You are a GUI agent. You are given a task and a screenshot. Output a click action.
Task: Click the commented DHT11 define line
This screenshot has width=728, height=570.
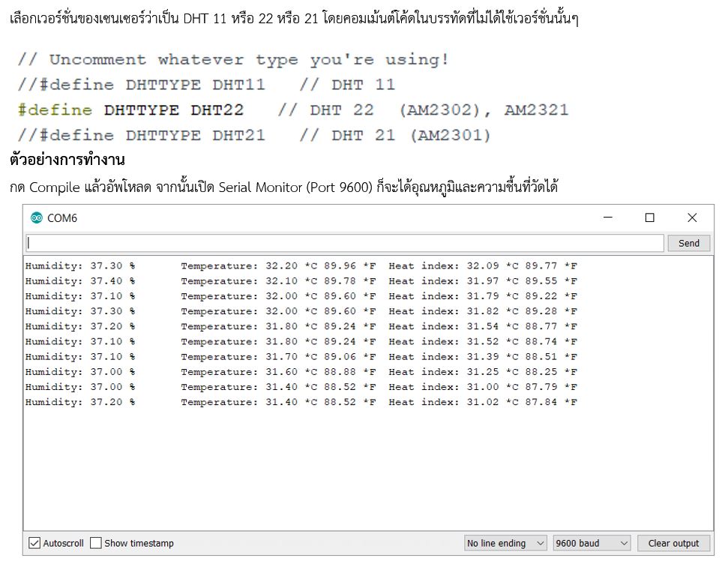(x=206, y=85)
